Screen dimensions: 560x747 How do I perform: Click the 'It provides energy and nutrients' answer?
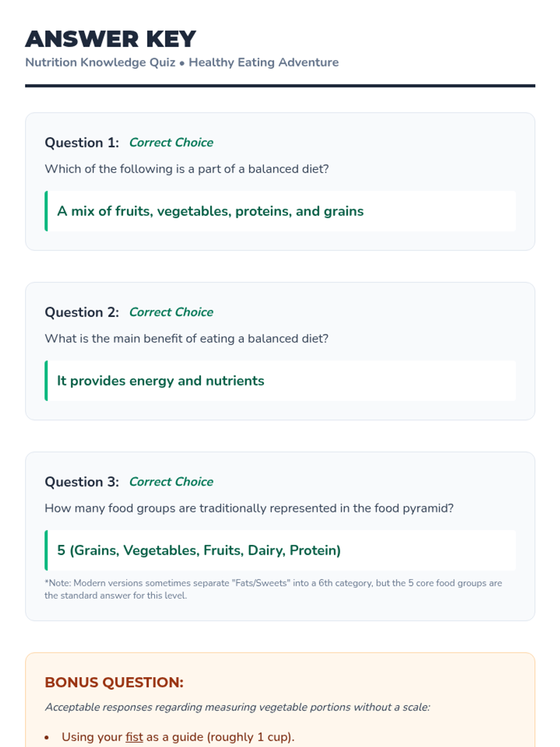coord(161,381)
